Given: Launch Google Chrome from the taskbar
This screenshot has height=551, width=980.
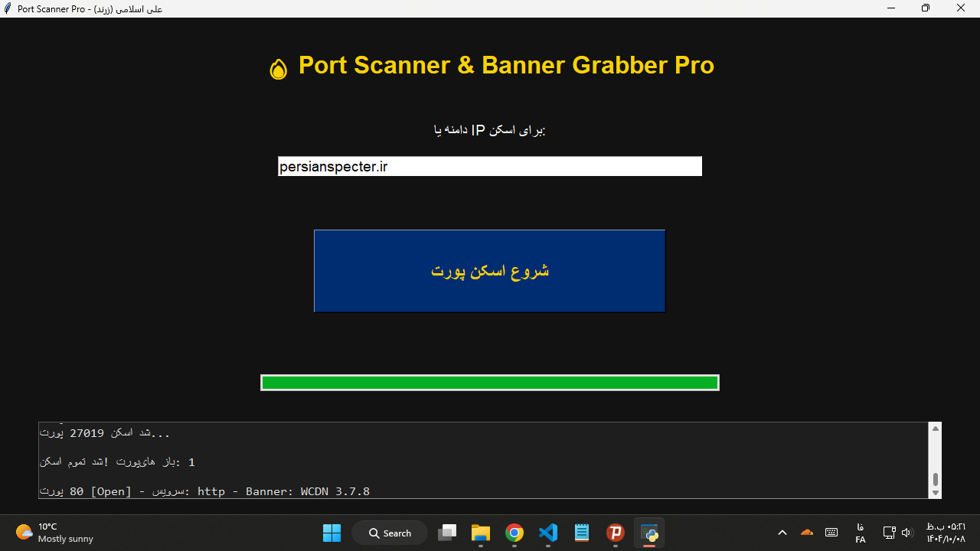Looking at the screenshot, I should tap(514, 533).
